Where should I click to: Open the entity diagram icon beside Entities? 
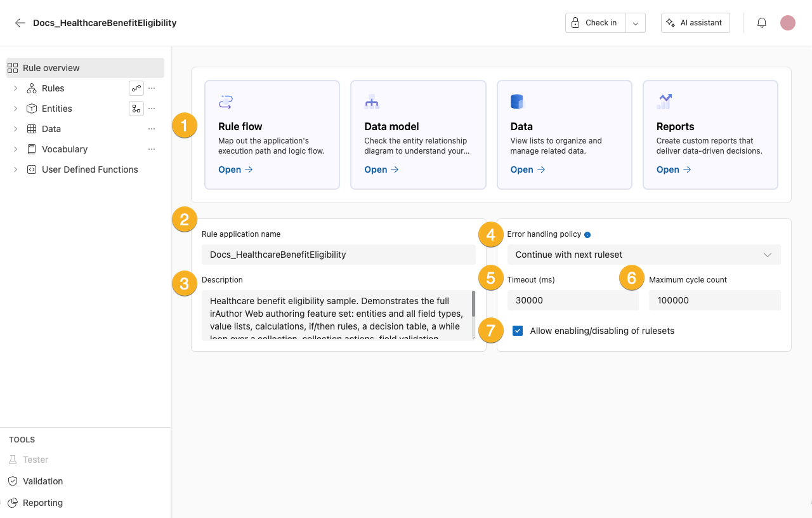pyautogui.click(x=136, y=109)
